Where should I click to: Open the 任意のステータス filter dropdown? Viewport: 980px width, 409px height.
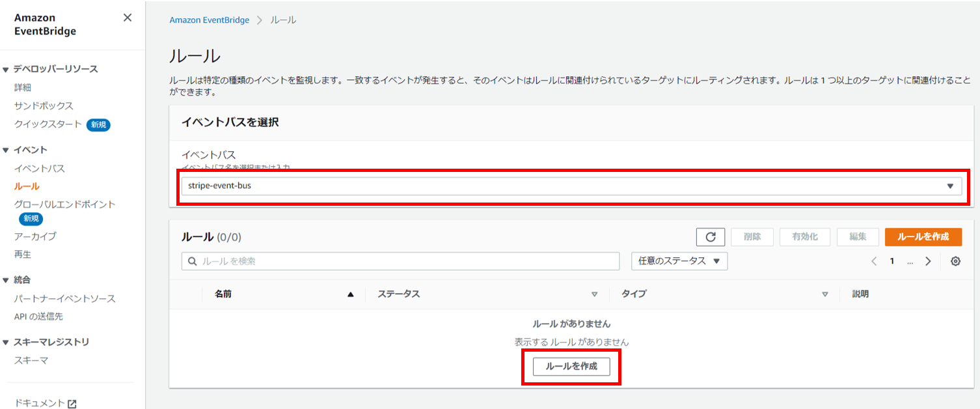pos(679,261)
